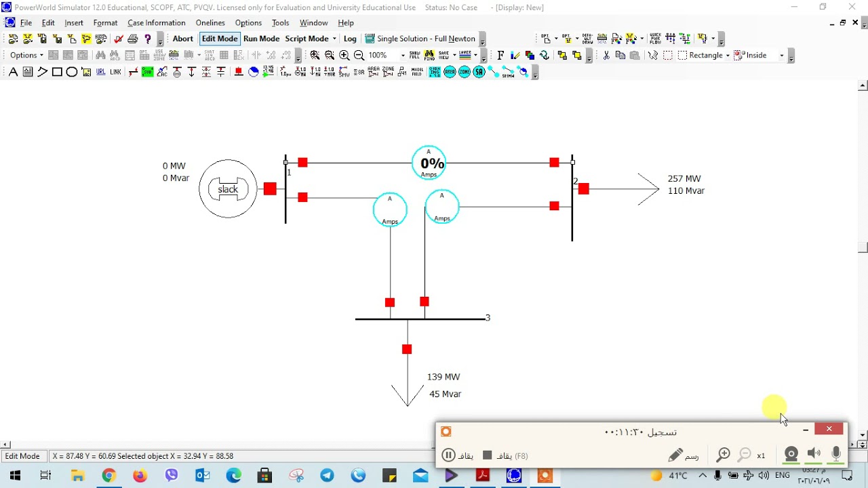
Task: Open the Windows Start menu
Action: pos(15,476)
